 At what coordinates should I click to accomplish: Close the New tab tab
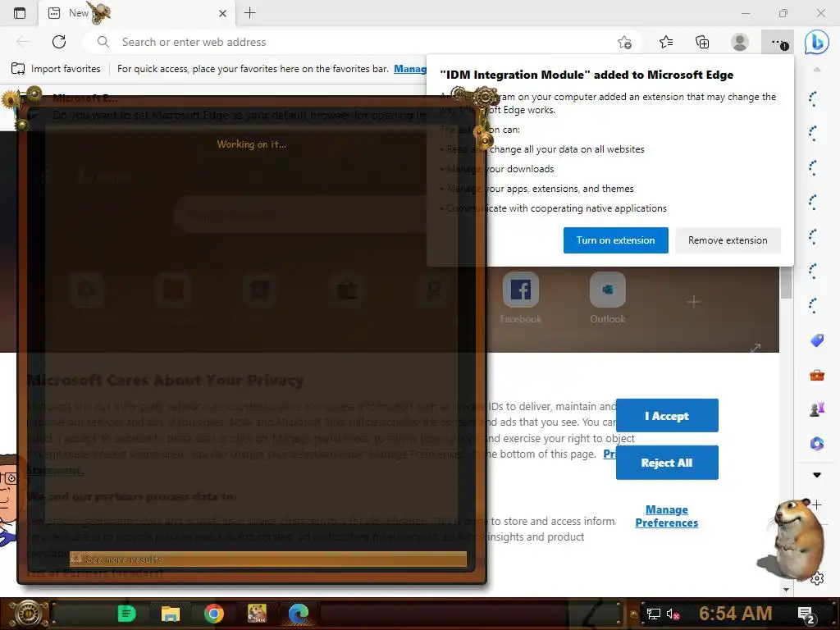tap(223, 13)
